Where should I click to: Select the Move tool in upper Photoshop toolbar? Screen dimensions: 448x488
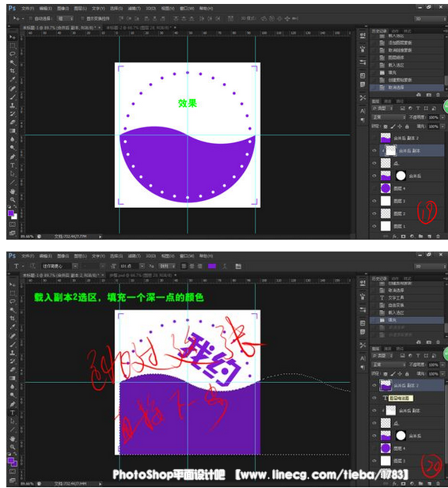point(13,37)
